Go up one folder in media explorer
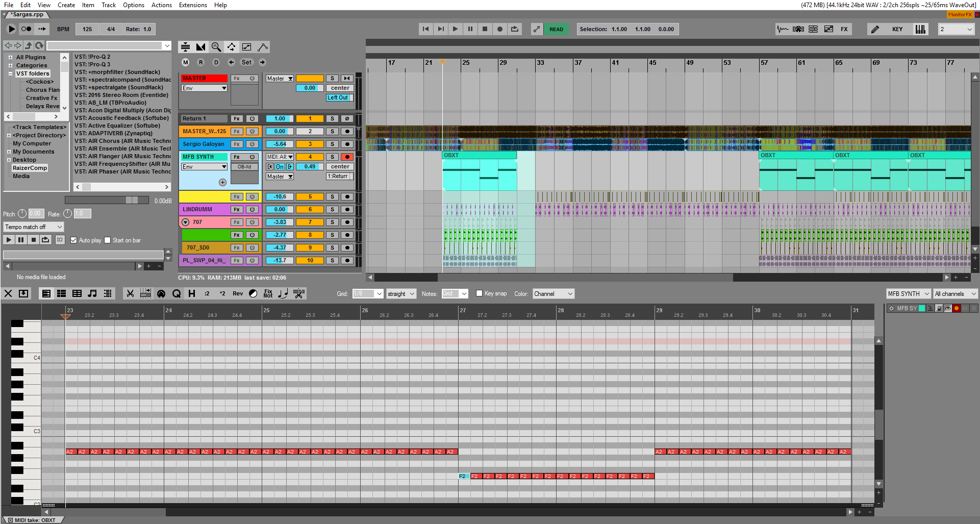The width and height of the screenshot is (980, 524). coord(29,45)
